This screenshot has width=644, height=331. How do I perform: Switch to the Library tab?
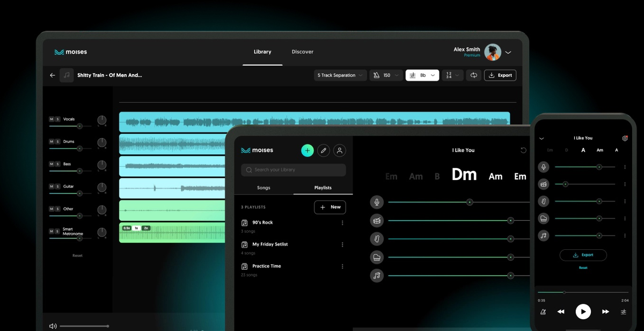[x=262, y=52]
